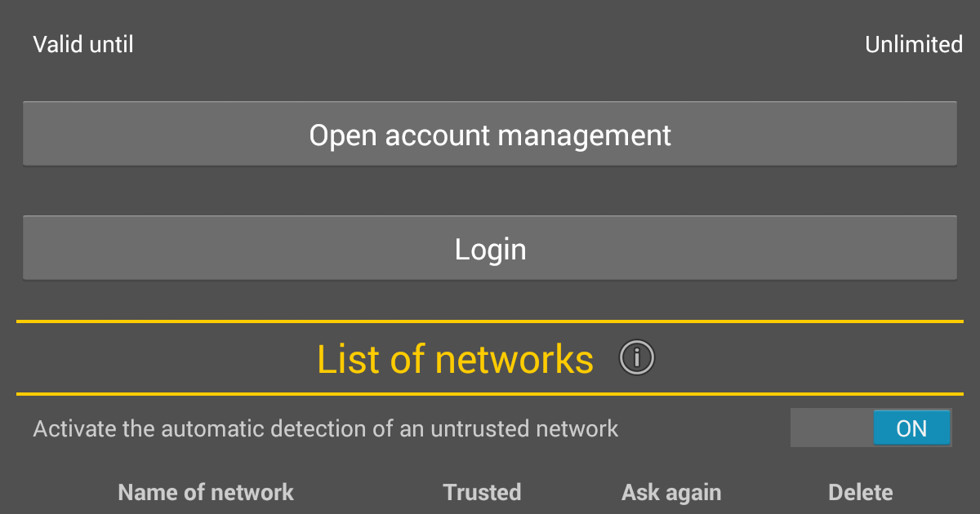This screenshot has width=980, height=514.
Task: Select the Name of network column header
Action: (x=206, y=492)
